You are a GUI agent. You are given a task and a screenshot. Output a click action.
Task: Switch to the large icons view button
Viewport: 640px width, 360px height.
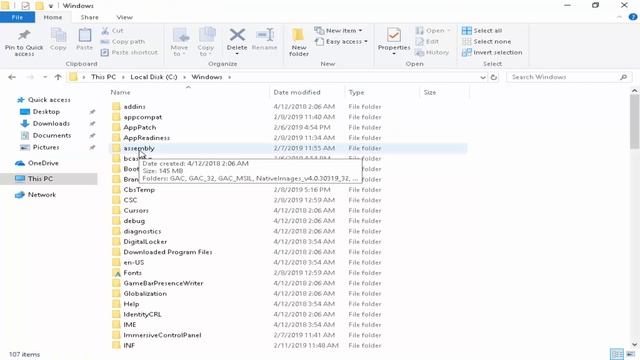pos(631,354)
